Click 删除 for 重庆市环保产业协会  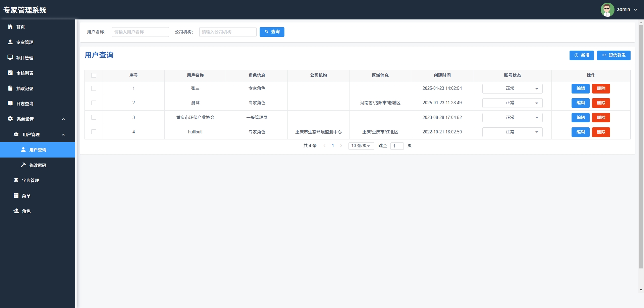tap(601, 118)
